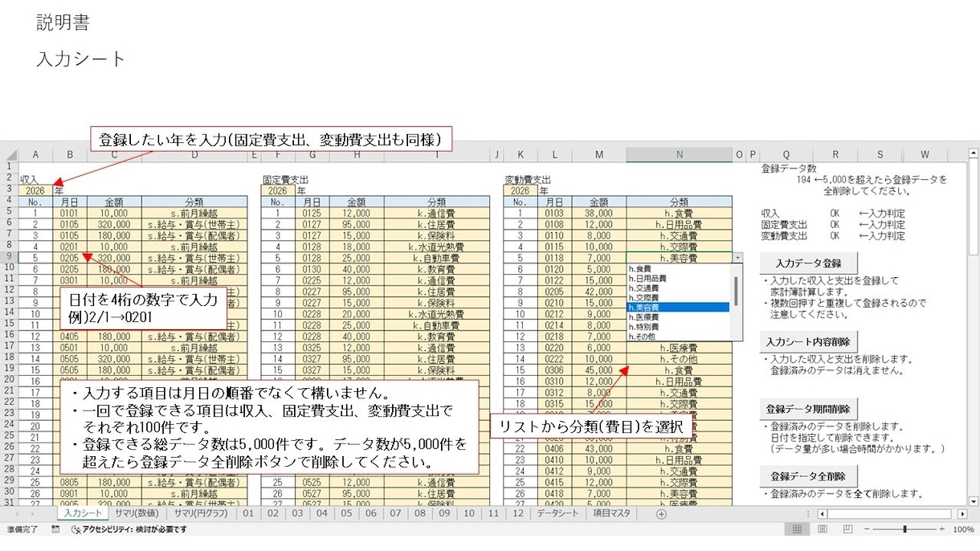Choose h.医療費 from the dropdown list

[677, 317]
